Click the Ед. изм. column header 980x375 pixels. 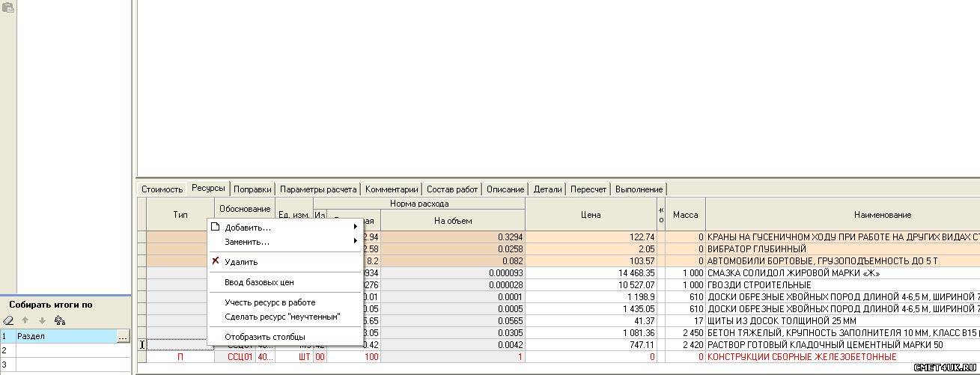coord(294,215)
